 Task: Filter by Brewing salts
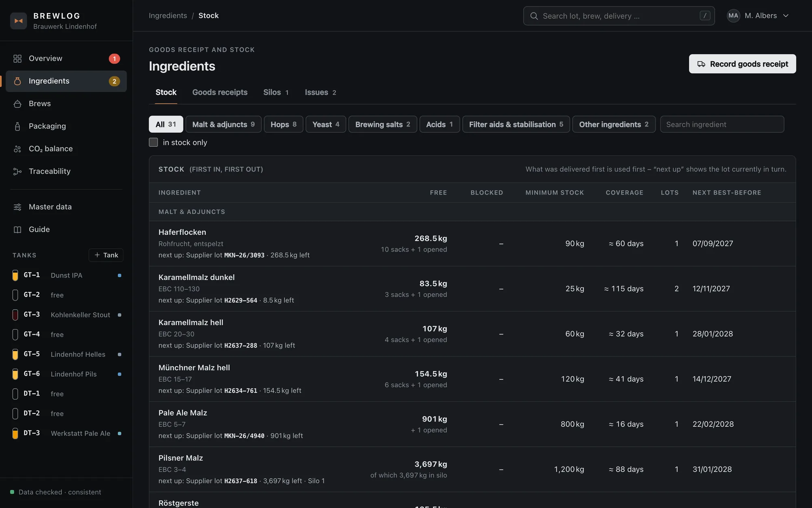click(382, 124)
